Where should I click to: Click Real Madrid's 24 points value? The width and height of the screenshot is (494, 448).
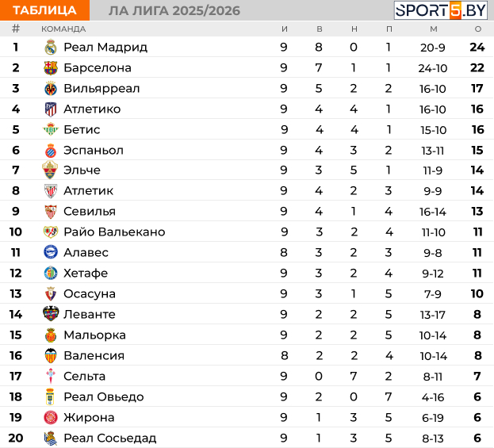tap(477, 48)
